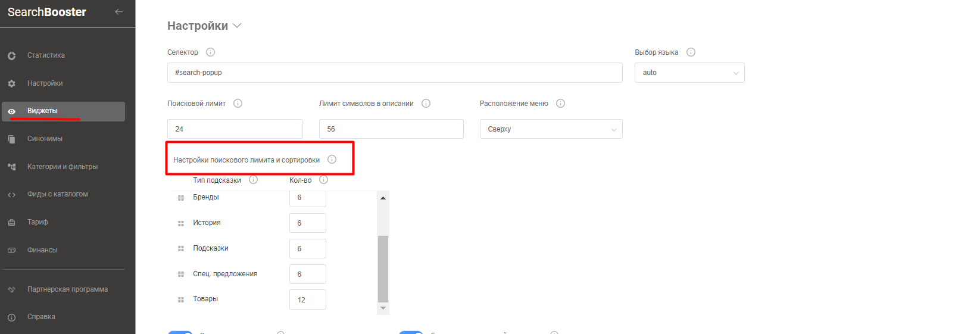Grab the drag handle of the История row
Screen dimensions: 980x334
181,223
